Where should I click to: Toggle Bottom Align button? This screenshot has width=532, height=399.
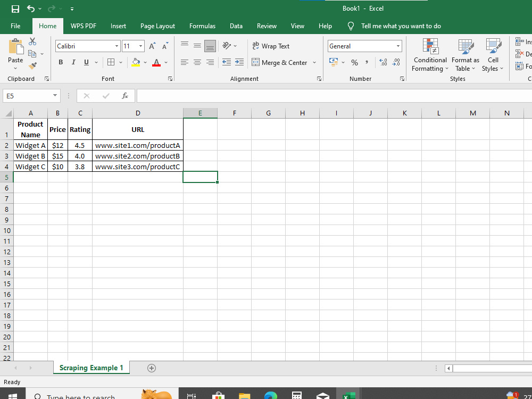pyautogui.click(x=210, y=46)
